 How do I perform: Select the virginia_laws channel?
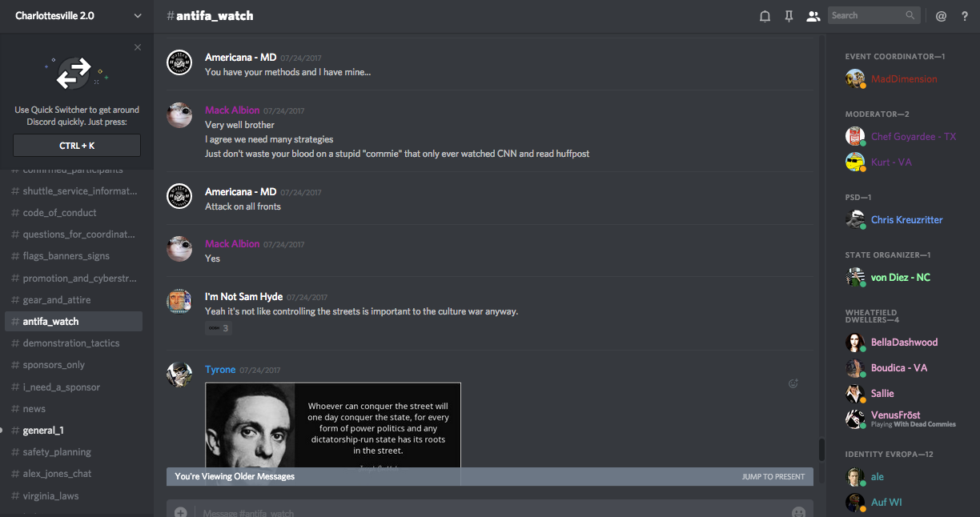[x=50, y=496]
